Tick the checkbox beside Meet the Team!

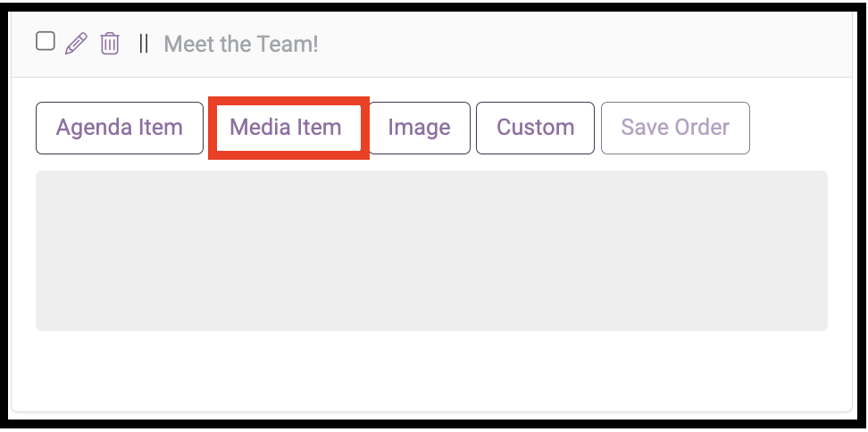click(x=46, y=41)
